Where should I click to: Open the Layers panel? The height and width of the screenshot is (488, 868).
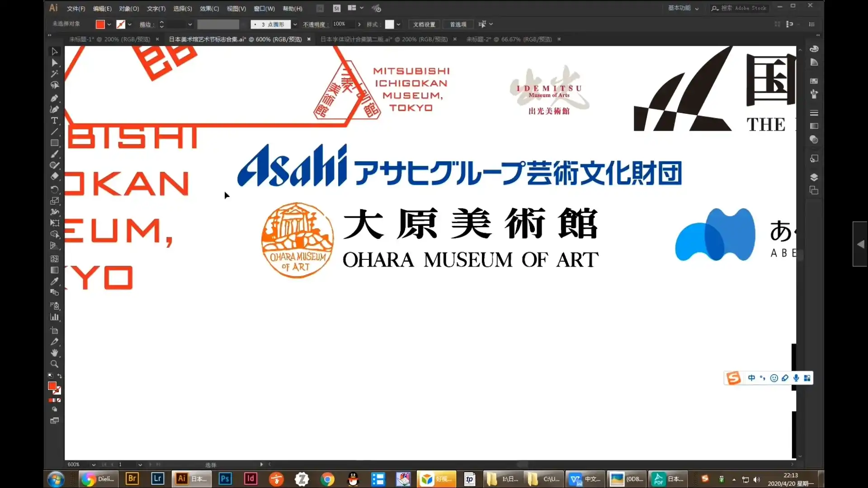[x=814, y=177]
